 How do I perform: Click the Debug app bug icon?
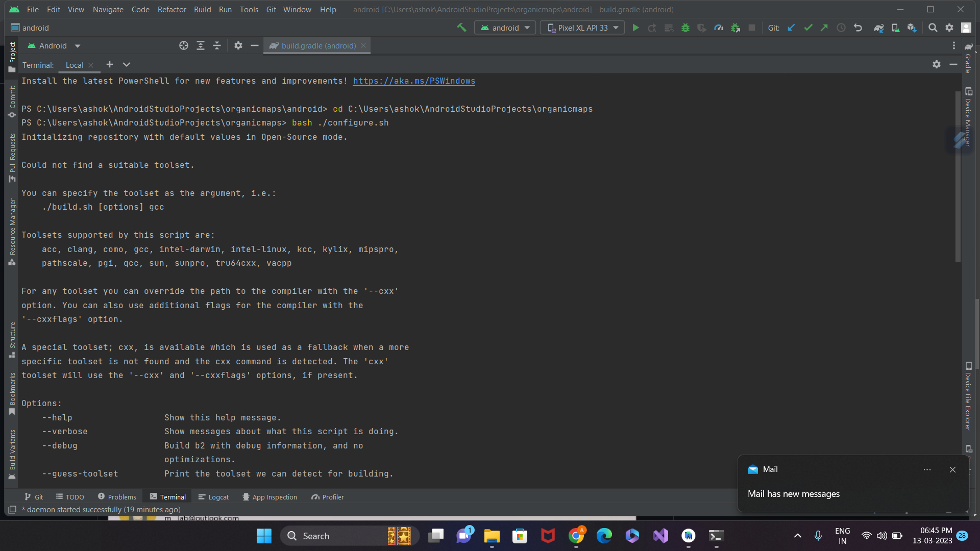tap(685, 28)
